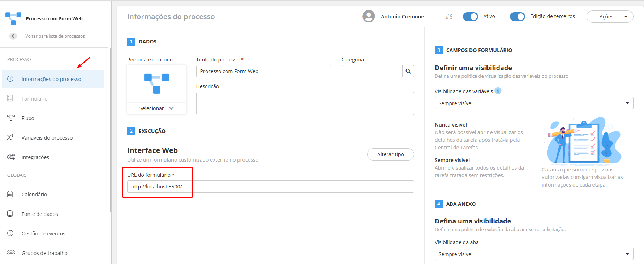Click the Categoria input field
The height and width of the screenshot is (264, 644).
[x=372, y=71]
